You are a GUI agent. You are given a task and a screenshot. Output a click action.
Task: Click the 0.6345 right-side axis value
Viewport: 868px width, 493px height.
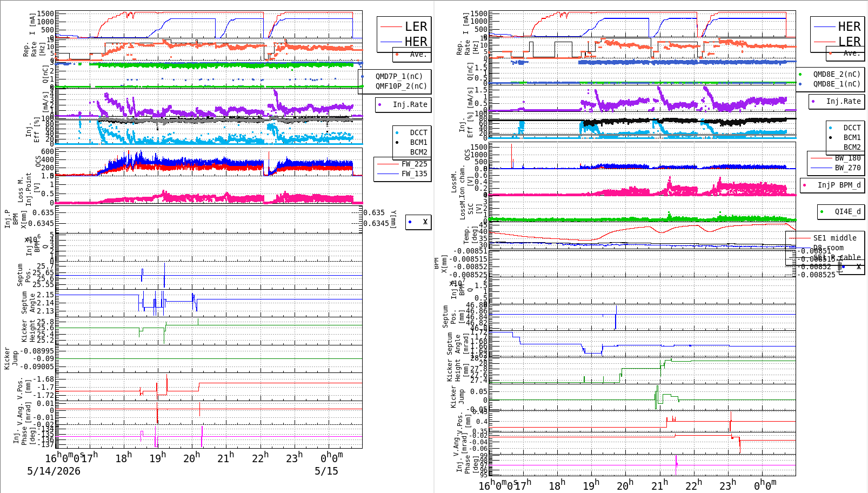click(x=376, y=223)
